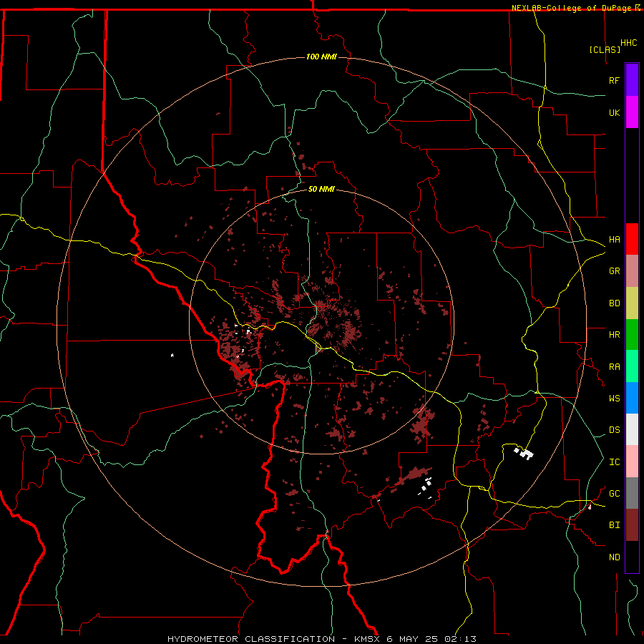Click the RF legend label
This screenshot has width=644, height=644.
click(614, 80)
